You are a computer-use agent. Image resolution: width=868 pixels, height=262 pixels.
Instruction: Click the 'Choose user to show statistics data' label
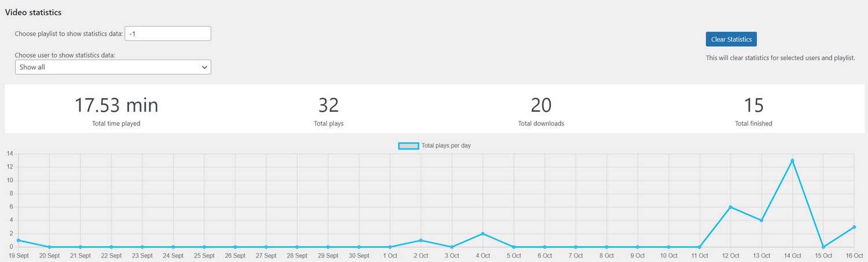click(65, 56)
